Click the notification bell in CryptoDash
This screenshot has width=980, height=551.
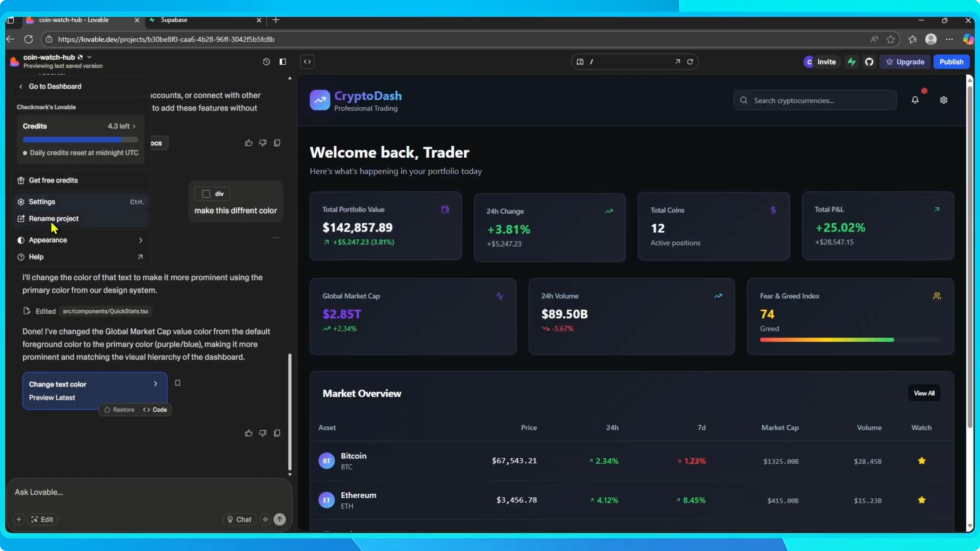(x=915, y=100)
